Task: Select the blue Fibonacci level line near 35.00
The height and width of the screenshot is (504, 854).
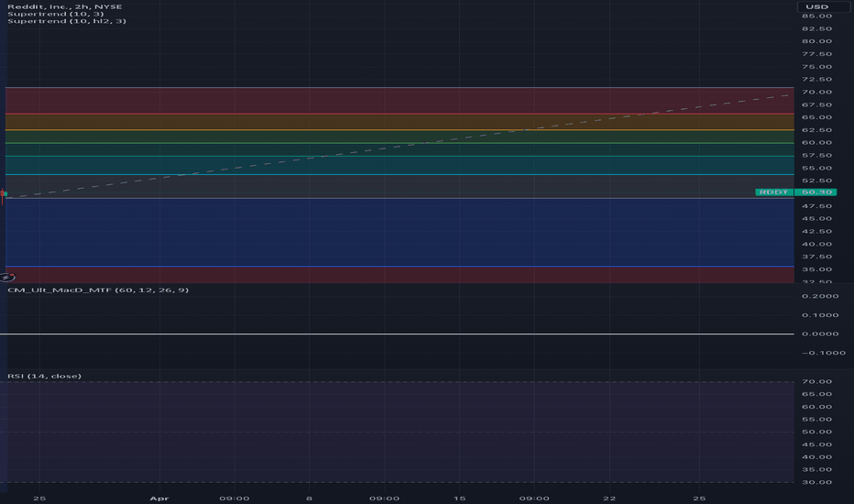Action: click(x=400, y=266)
